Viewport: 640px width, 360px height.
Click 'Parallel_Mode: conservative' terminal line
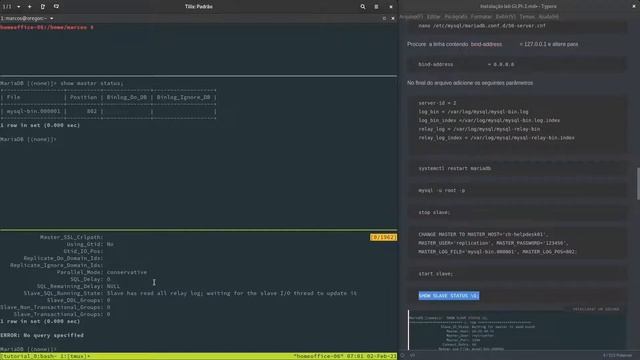point(102,272)
